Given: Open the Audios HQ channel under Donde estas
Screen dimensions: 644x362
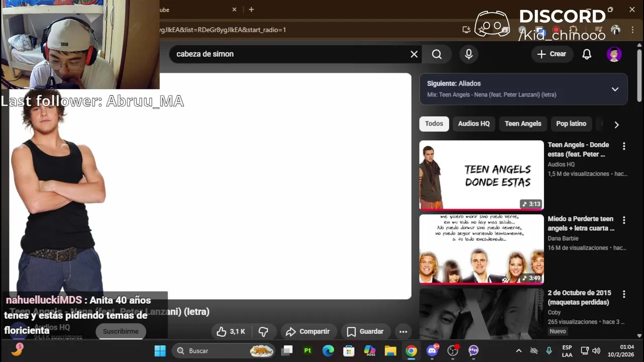Looking at the screenshot, I should [x=561, y=164].
